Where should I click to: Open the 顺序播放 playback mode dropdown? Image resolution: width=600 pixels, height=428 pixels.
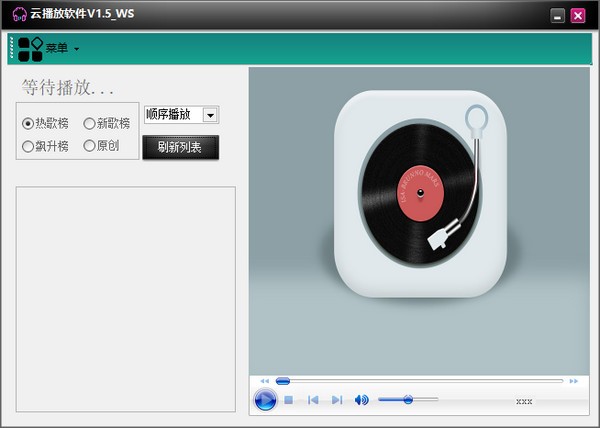point(210,115)
